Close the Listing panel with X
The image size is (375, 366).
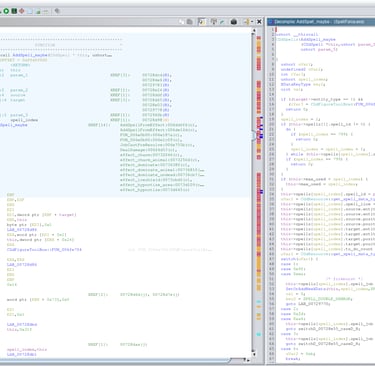click(x=259, y=22)
